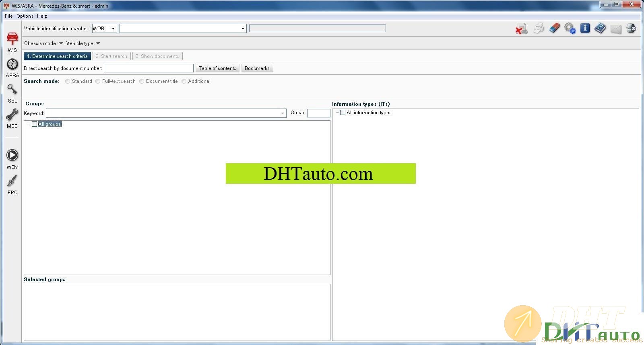Expand the Keyword dropdown arrow
644x345 pixels.
(283, 113)
